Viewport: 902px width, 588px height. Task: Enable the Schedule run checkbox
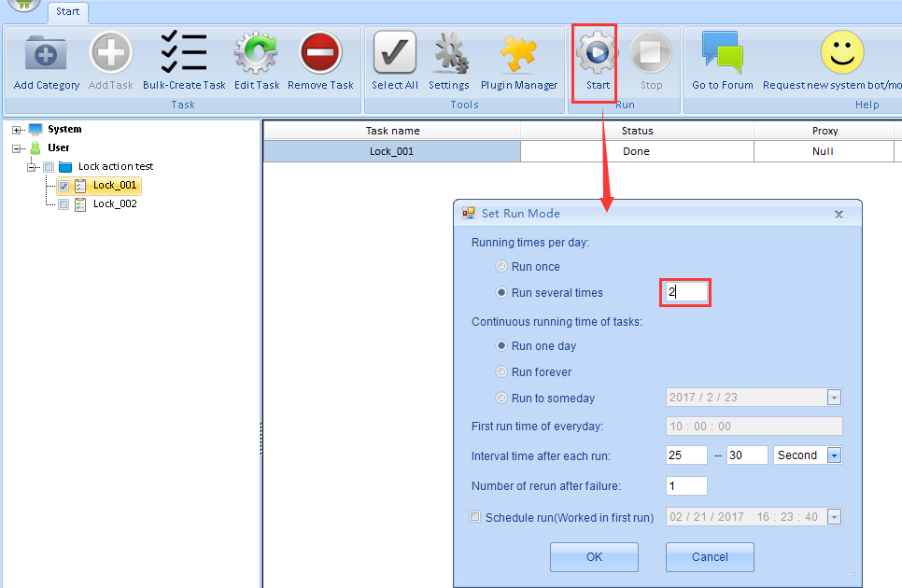[x=475, y=517]
